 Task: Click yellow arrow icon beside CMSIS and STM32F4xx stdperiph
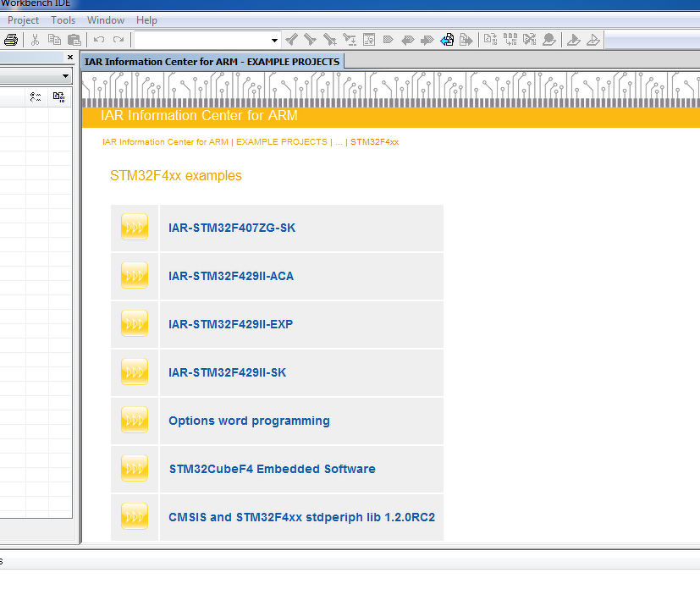[x=135, y=516]
